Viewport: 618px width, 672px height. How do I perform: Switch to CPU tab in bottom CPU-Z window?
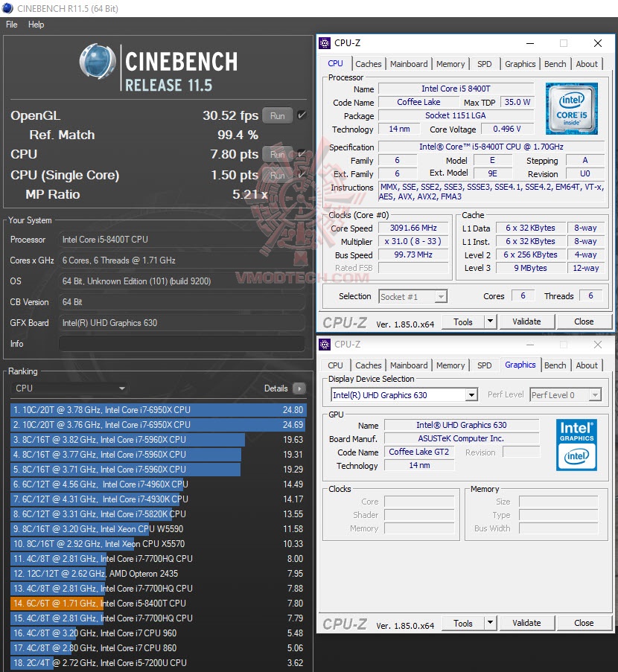335,365
